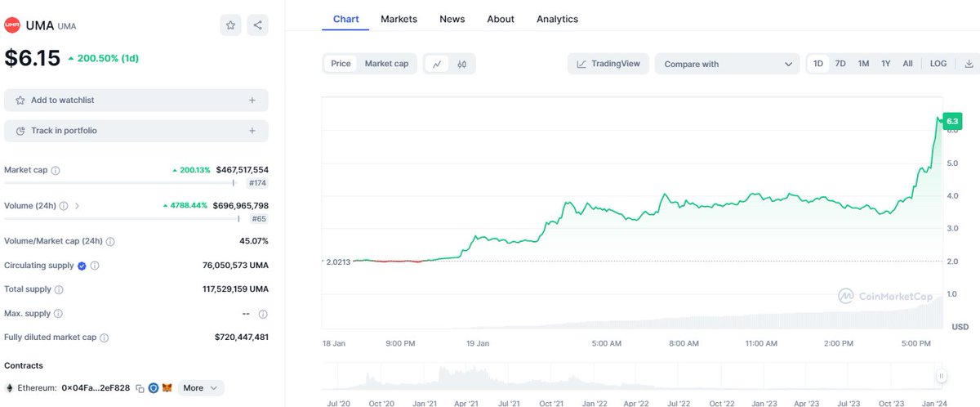The height and width of the screenshot is (407, 980).
Task: Open the Max. supply label info icon
Action: pos(57,313)
